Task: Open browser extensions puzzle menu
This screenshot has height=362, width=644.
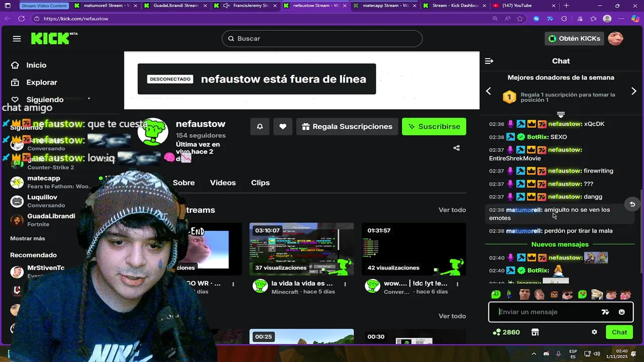Action: click(564, 19)
